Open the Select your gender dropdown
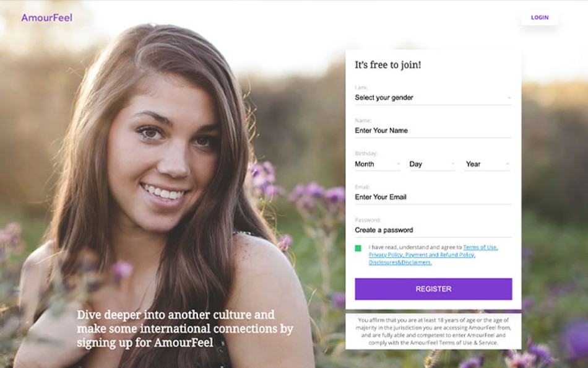 click(x=433, y=98)
